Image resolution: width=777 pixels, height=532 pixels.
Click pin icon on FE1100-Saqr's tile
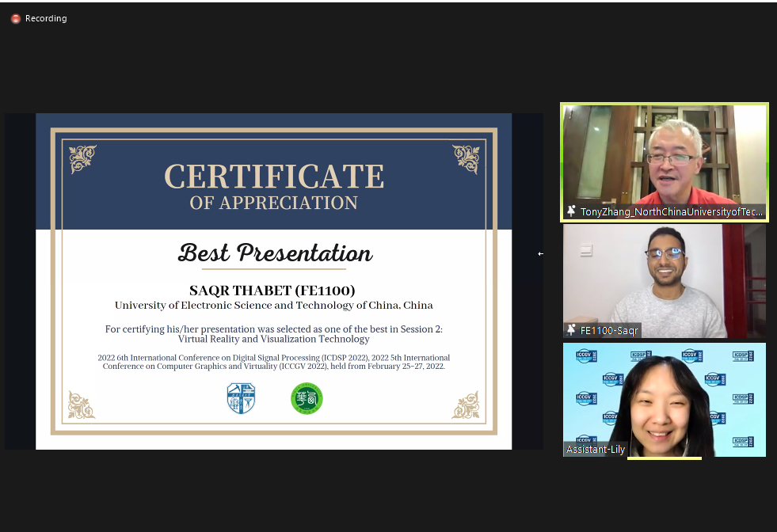(571, 330)
